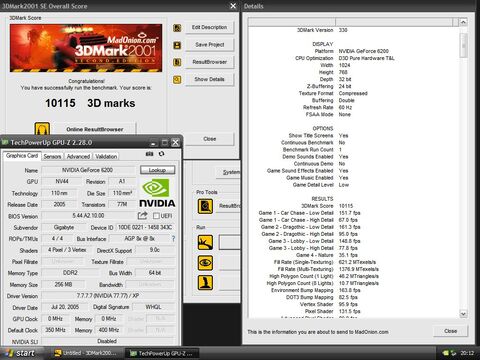Viewport: 480px width, 360px height.
Task: Click the icon beside Online ResultBrowser
Action: [x=42, y=129]
